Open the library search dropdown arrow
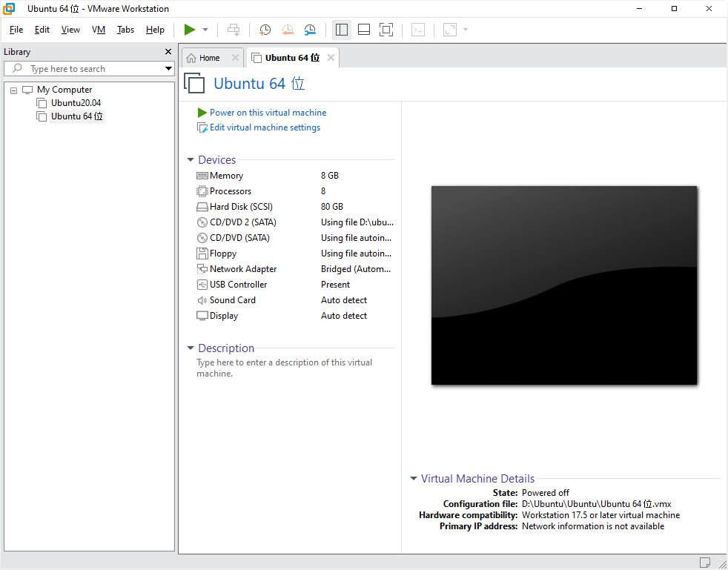The height and width of the screenshot is (570, 728). click(168, 69)
